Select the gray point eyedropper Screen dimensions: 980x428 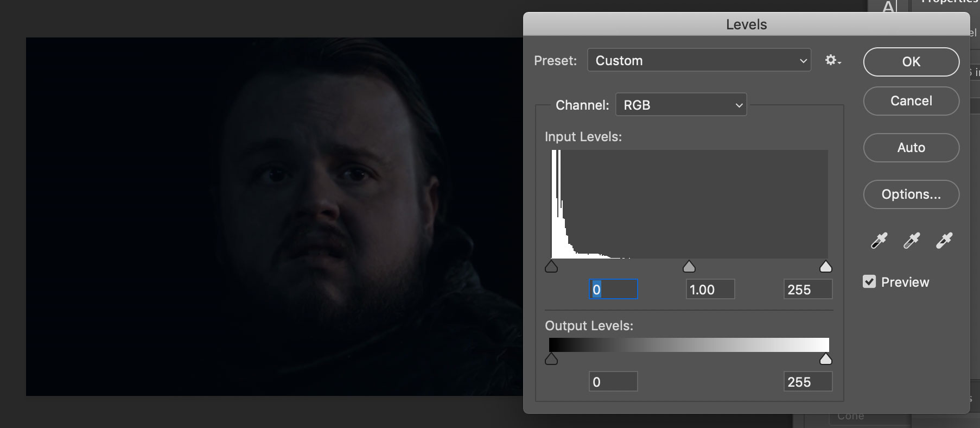[912, 240]
